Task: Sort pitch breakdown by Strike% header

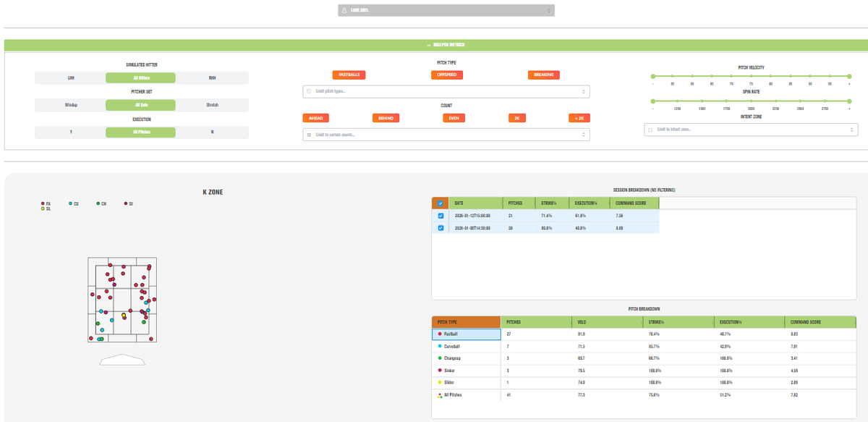Action: pos(677,322)
